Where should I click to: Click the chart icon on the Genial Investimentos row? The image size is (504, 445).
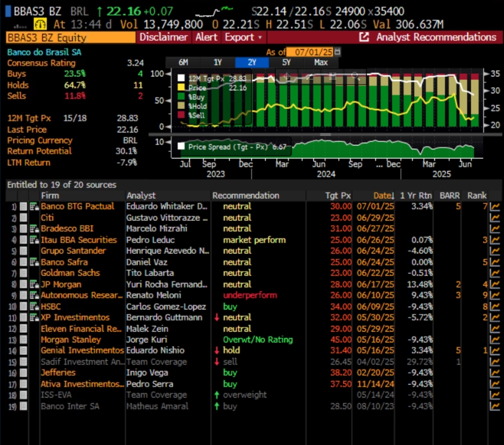pos(495,351)
